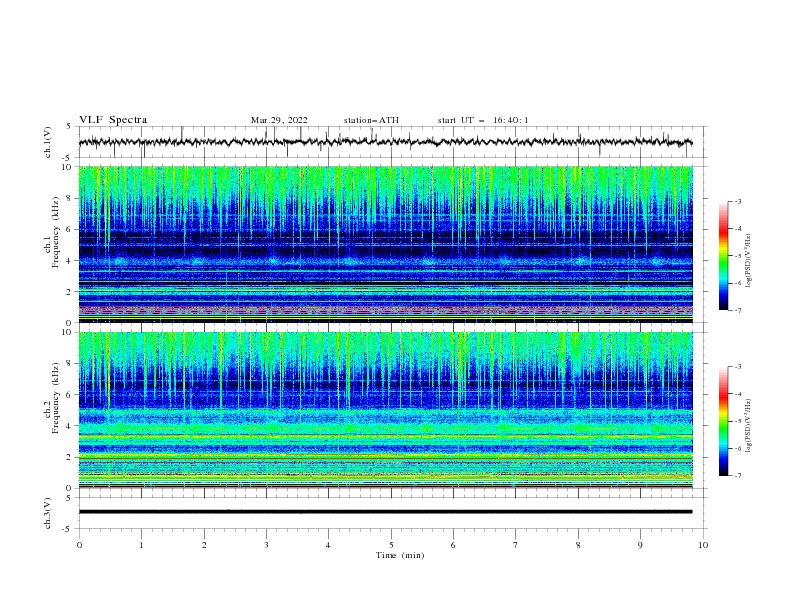
Task: Select the date text "Mar.29, 2022"
Action: click(x=279, y=120)
